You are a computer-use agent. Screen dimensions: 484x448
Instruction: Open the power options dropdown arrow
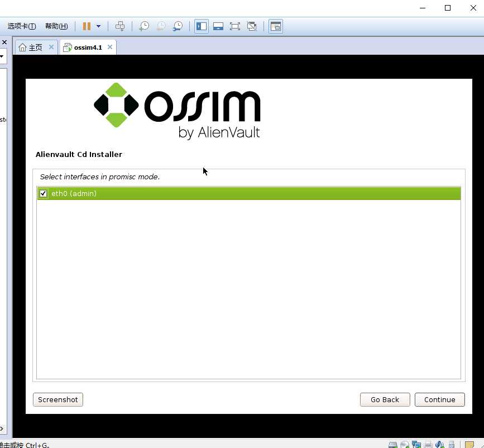[98, 26]
